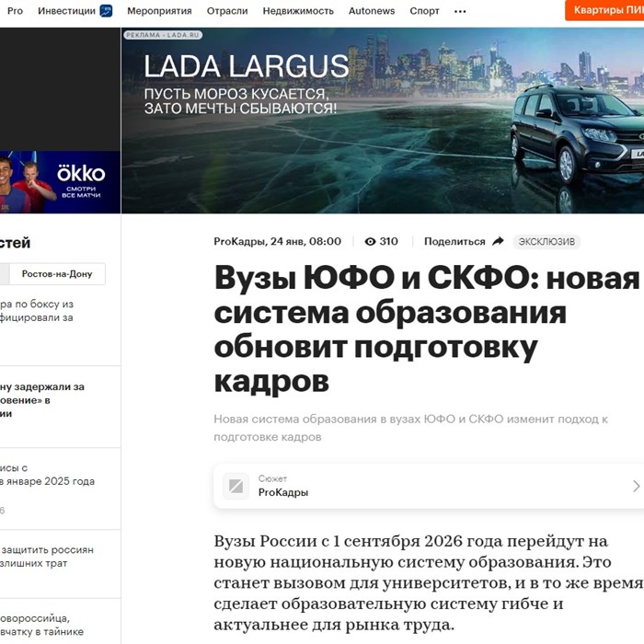Click the Сюжет card thumbnail icon
Image resolution: width=644 pixels, height=644 pixels.
(x=236, y=486)
